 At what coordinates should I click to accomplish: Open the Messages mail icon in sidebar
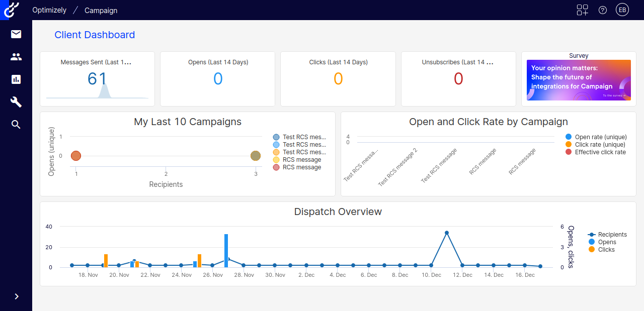16,34
